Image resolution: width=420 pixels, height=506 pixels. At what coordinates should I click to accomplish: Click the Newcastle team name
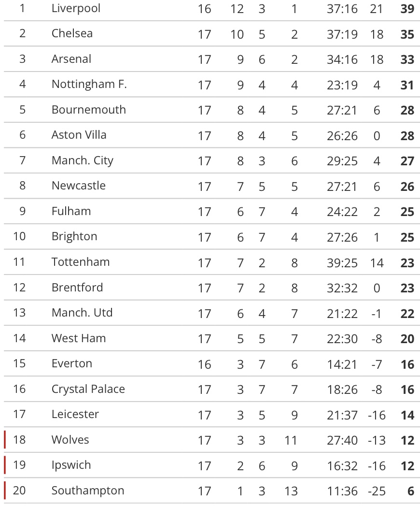point(78,186)
